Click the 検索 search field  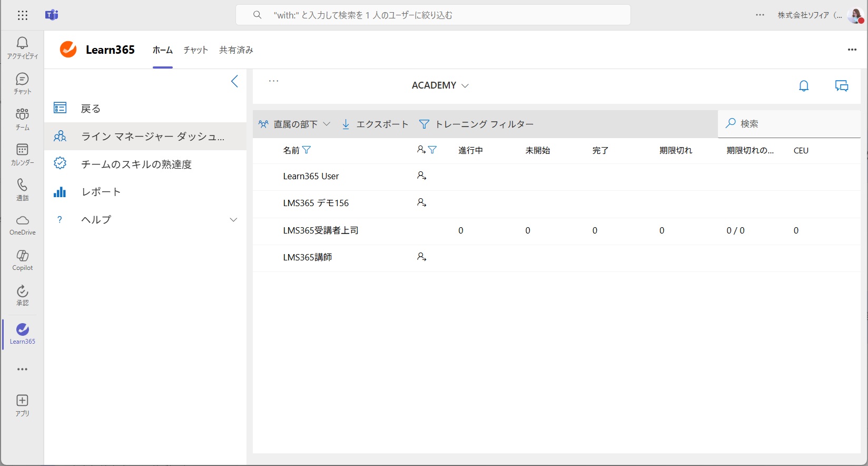coord(789,124)
